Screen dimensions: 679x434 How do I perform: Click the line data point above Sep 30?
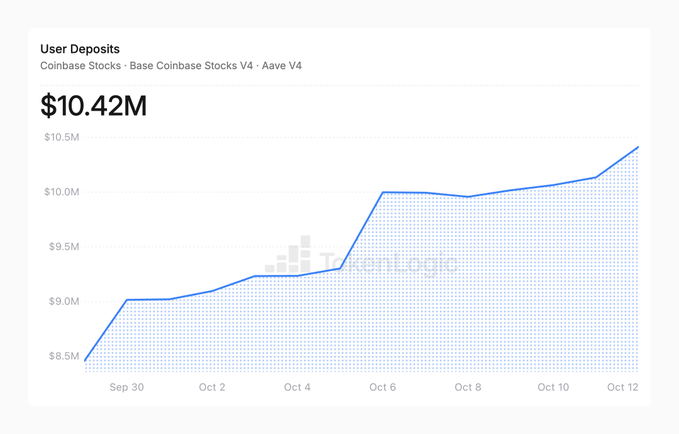[127, 300]
